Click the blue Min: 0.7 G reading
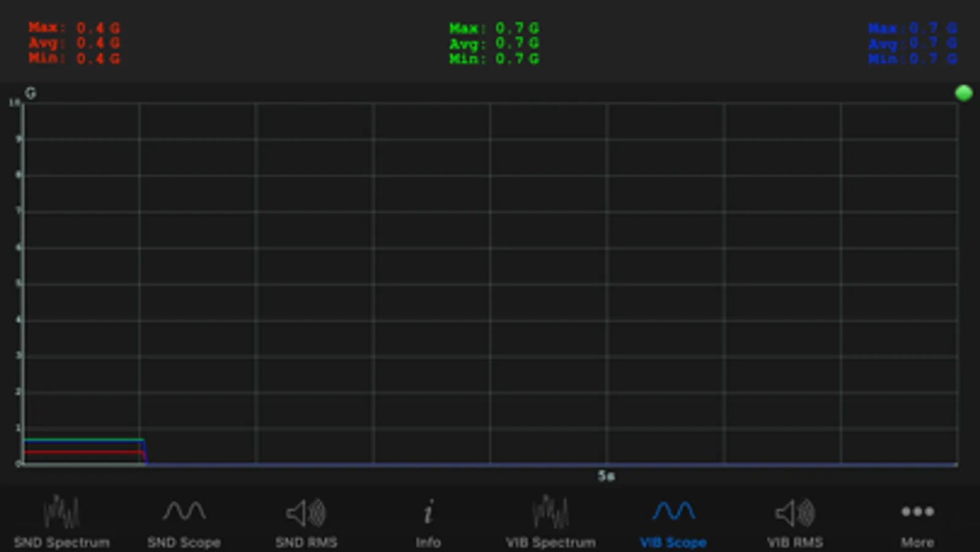 pos(913,59)
